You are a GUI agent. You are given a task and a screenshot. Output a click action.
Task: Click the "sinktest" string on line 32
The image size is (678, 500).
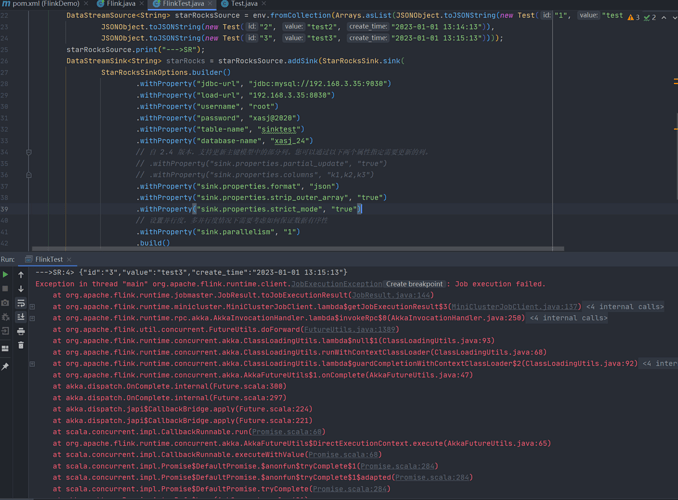pyautogui.click(x=278, y=129)
